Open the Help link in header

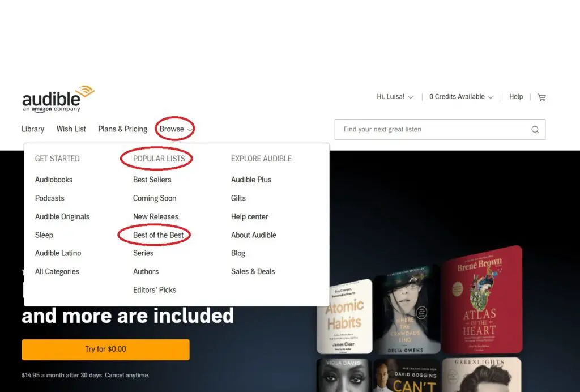pyautogui.click(x=515, y=97)
